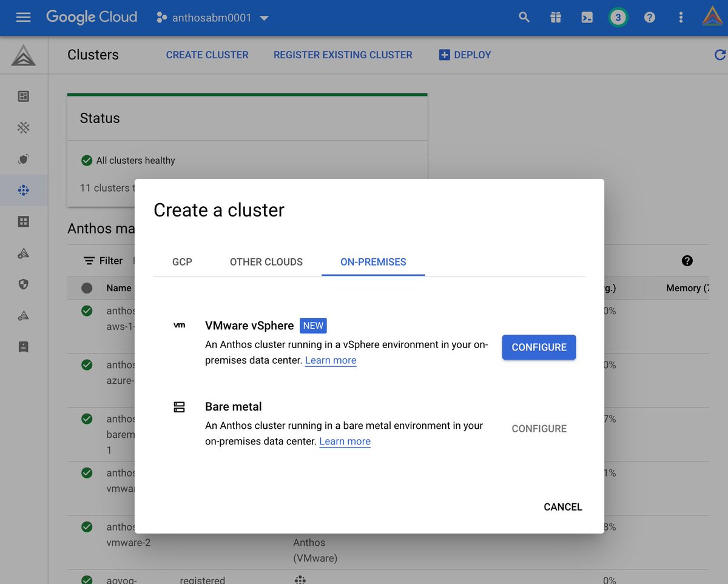The height and width of the screenshot is (584, 728).
Task: Open the gift free trial icon
Action: click(556, 18)
